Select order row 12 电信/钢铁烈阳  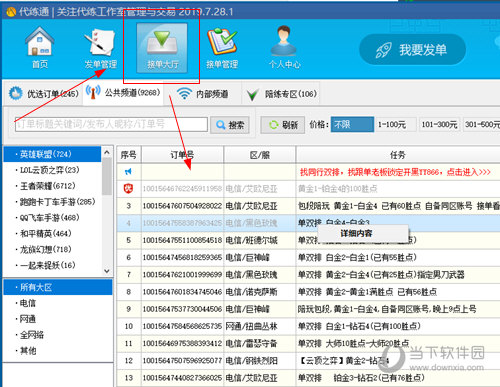(308, 361)
